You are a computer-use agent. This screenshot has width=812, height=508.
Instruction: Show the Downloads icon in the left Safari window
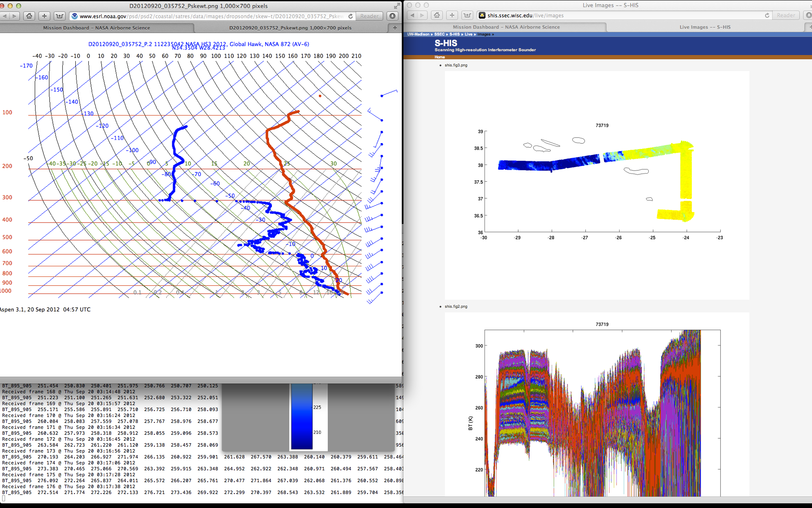click(x=393, y=16)
